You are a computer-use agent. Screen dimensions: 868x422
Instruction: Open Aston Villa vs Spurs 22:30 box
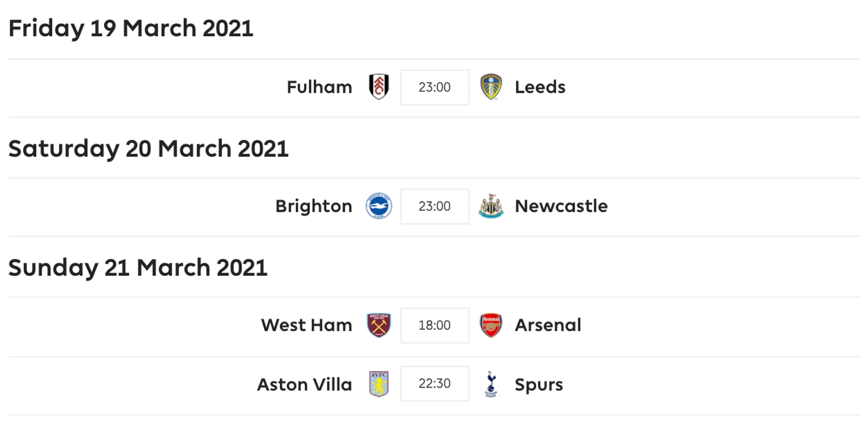[435, 384]
